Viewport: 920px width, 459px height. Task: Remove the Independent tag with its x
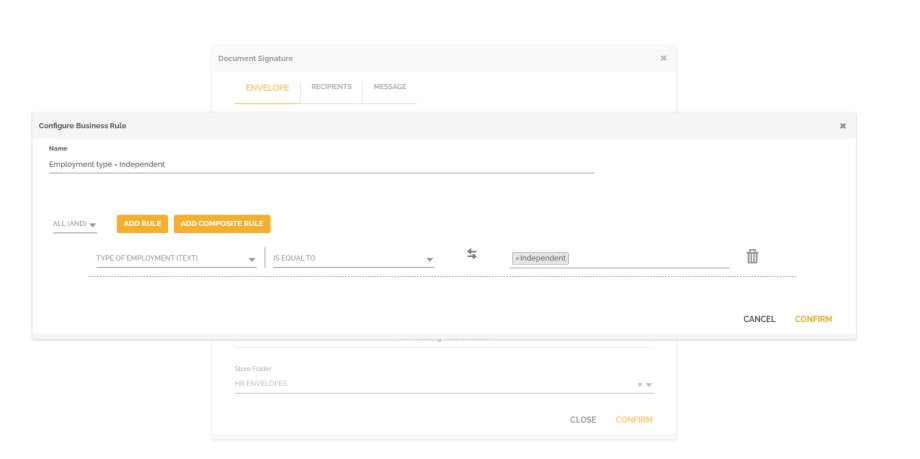(516, 258)
